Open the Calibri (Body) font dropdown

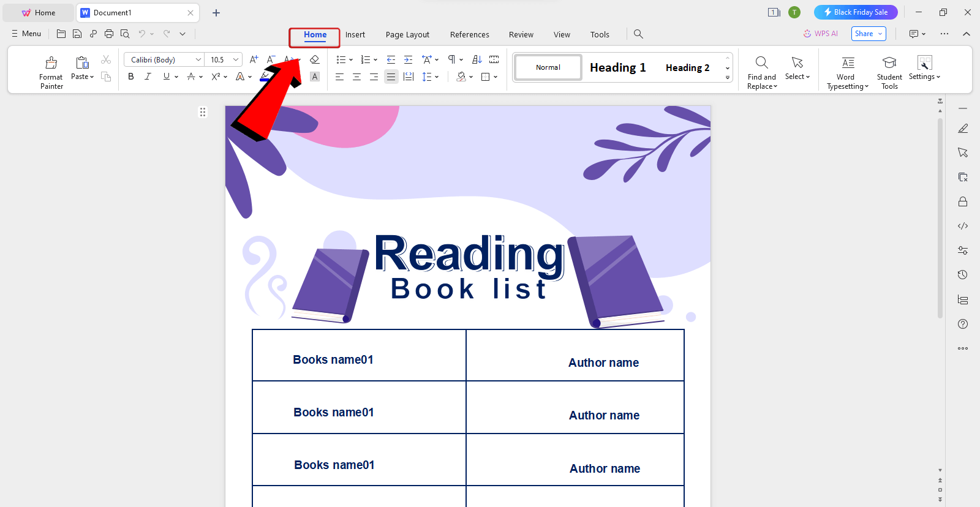click(x=198, y=59)
